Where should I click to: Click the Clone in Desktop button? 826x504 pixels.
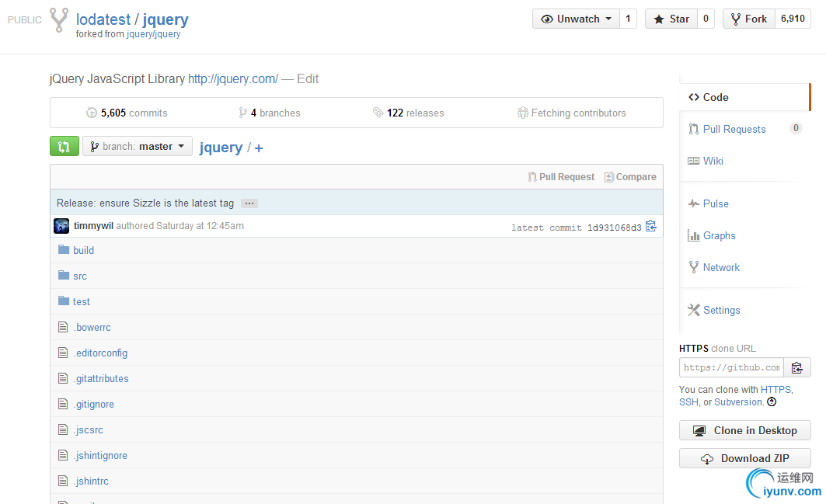(x=745, y=430)
